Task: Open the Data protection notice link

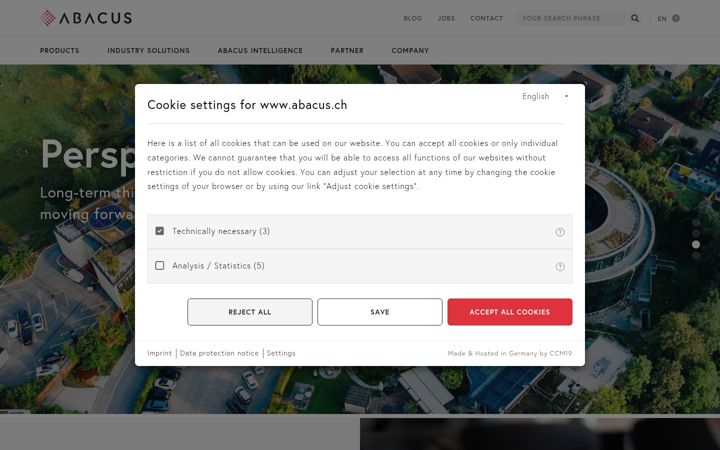Action: (x=219, y=353)
